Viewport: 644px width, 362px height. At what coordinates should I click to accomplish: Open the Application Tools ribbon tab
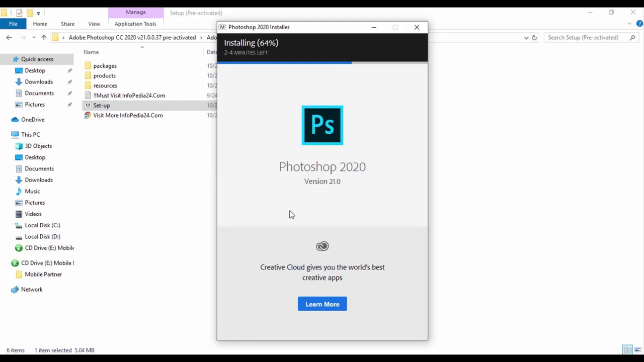point(135,24)
